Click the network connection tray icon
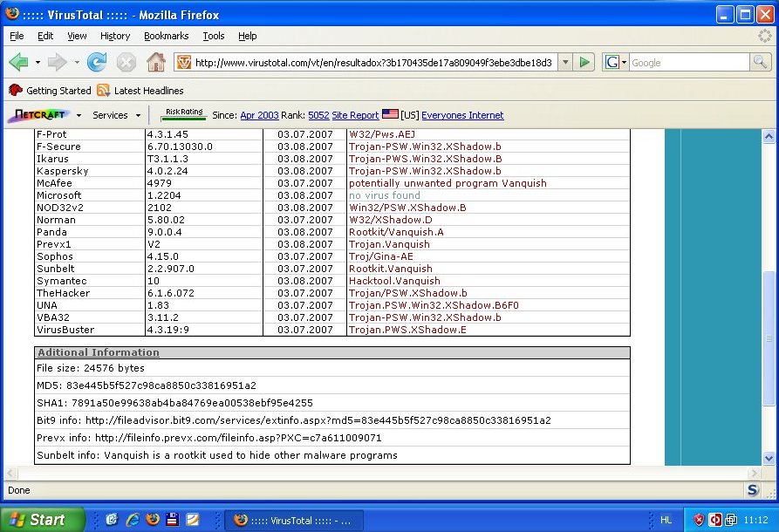 point(731,520)
